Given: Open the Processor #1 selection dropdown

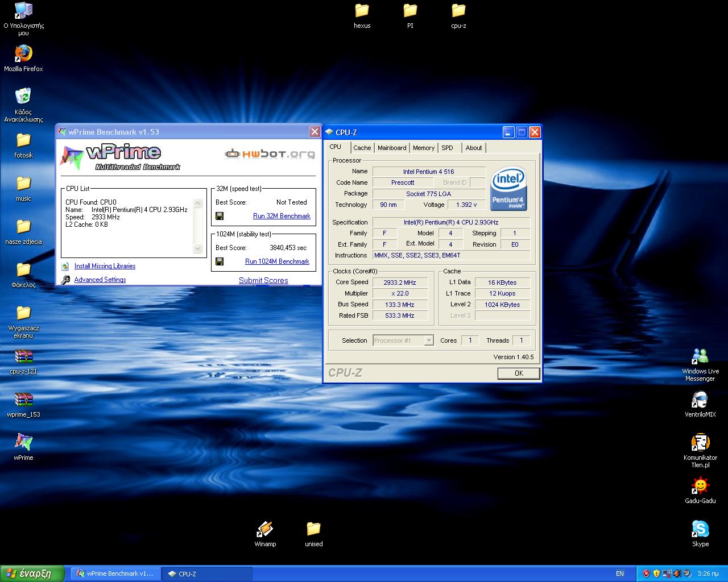Looking at the screenshot, I should point(403,340).
